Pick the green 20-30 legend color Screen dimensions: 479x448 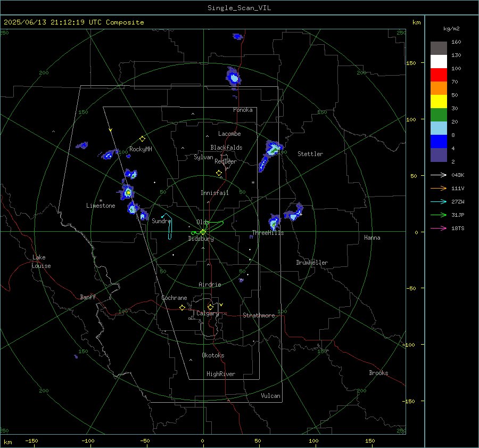point(439,115)
